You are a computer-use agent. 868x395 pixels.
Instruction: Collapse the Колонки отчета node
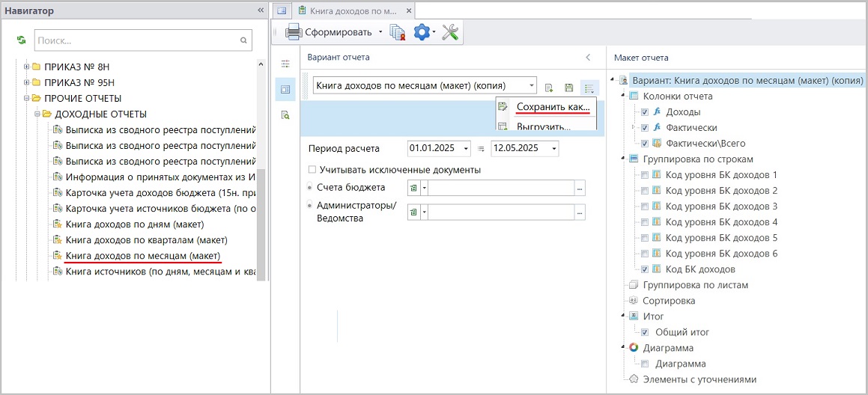point(624,96)
